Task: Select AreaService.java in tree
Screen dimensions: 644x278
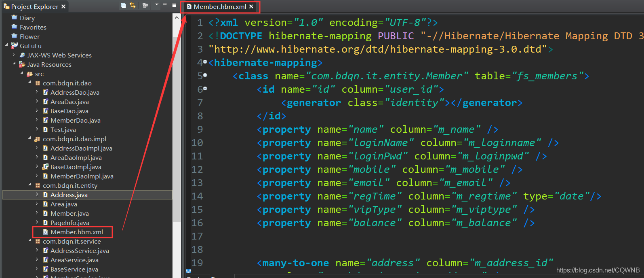Action: tap(74, 260)
